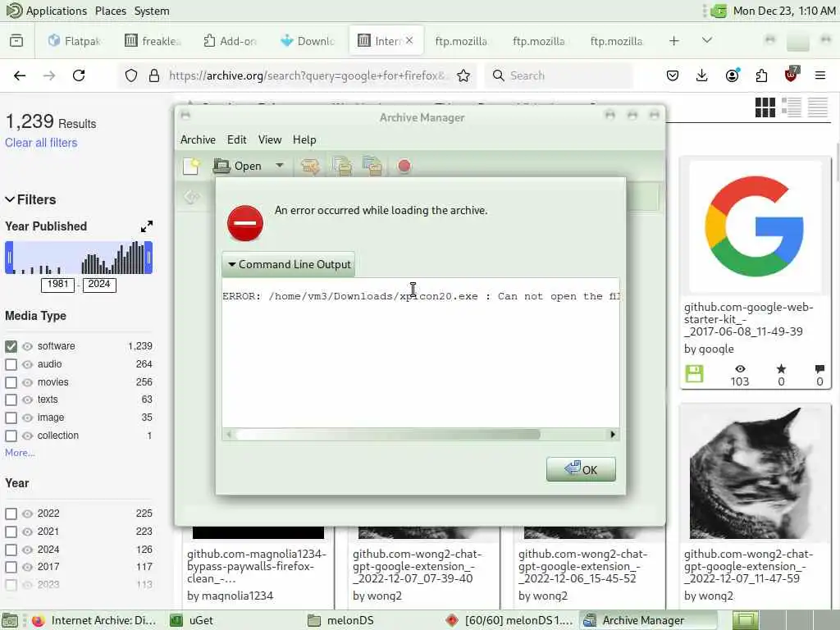Click the archive.org URL address bar
840x630 pixels.
coord(306,75)
